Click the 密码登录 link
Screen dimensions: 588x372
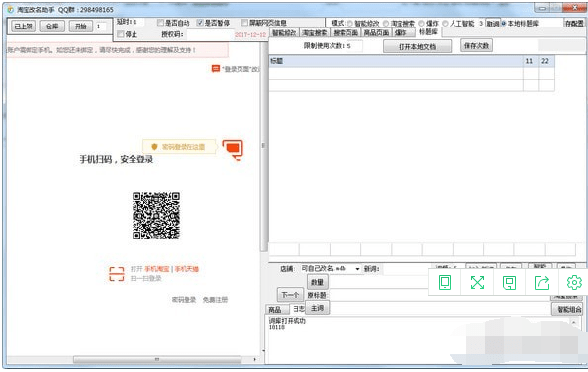tap(184, 300)
